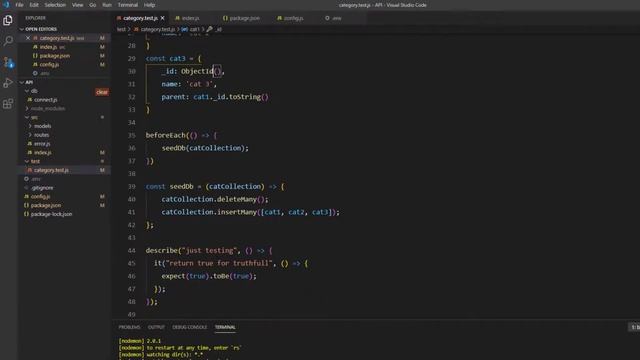Screen dimensions: 640x360
Task: Open the Run menu
Action: (x=107, y=5)
